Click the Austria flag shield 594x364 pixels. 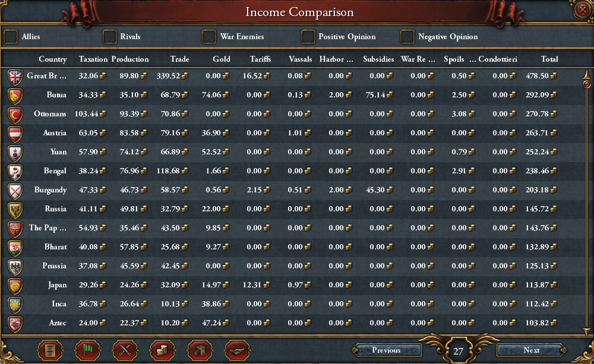[x=15, y=134]
